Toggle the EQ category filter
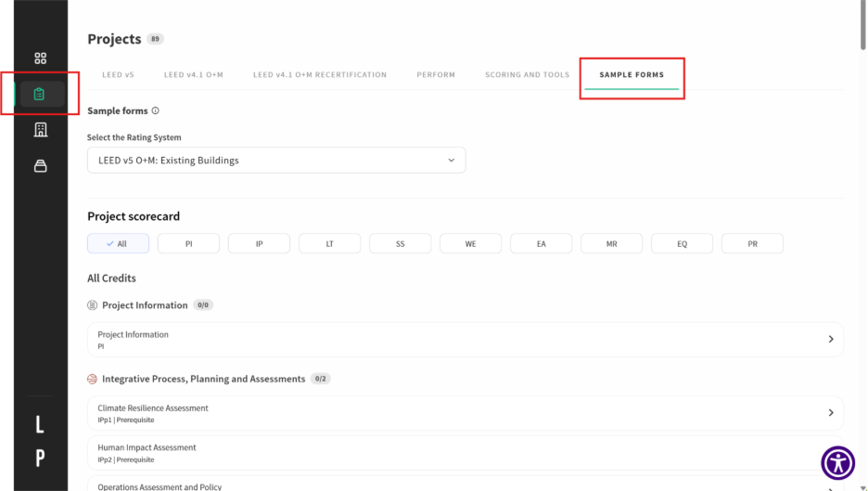 tap(682, 243)
